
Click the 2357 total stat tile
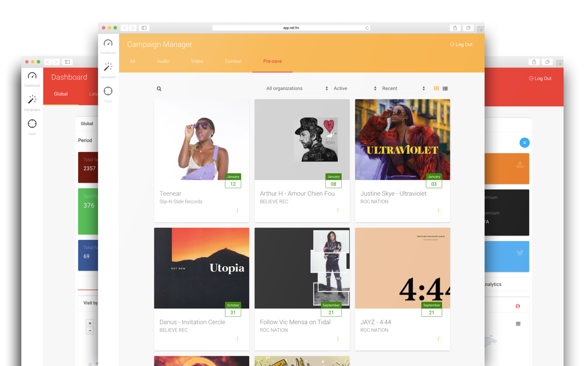pos(88,167)
